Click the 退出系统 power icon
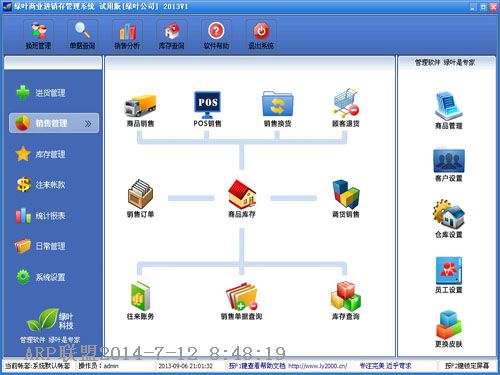The width and height of the screenshot is (500, 375). click(x=261, y=36)
